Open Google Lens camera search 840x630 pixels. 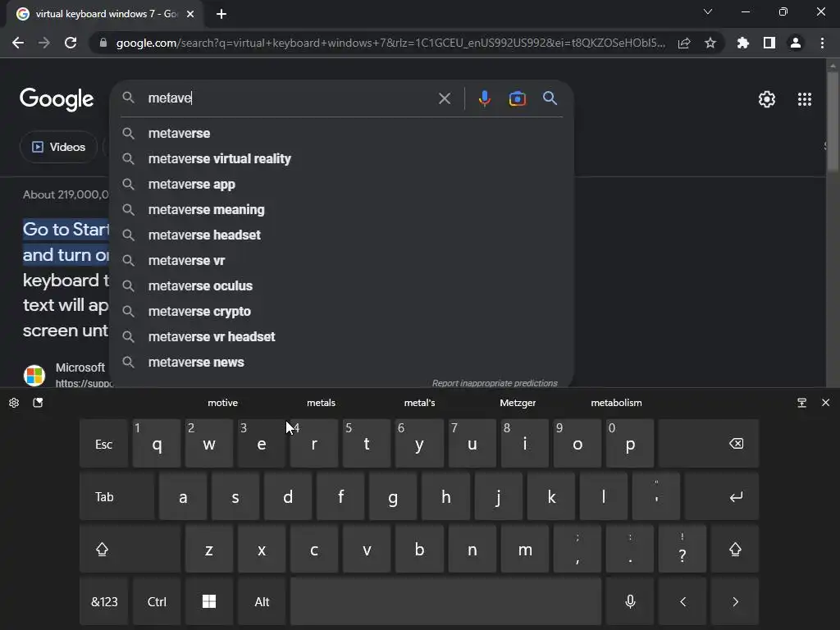(517, 98)
